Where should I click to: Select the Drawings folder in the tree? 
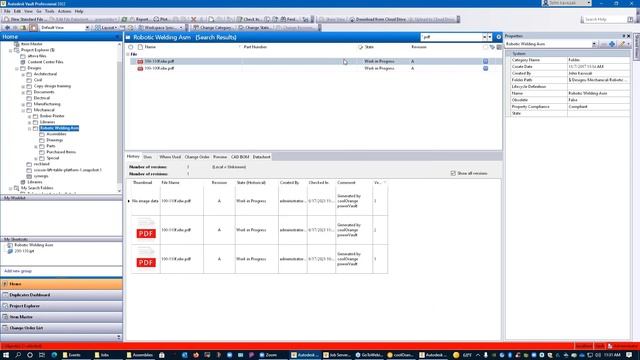point(55,140)
